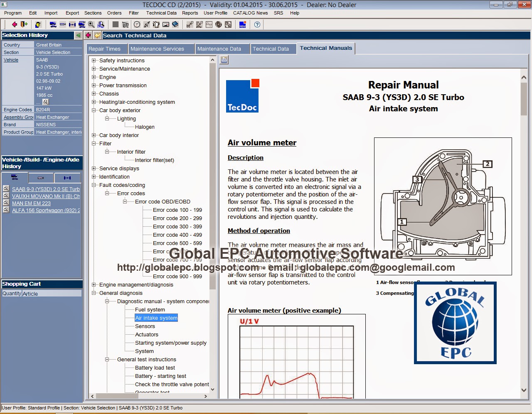Open the shopping cart toolbar icon

point(125,24)
